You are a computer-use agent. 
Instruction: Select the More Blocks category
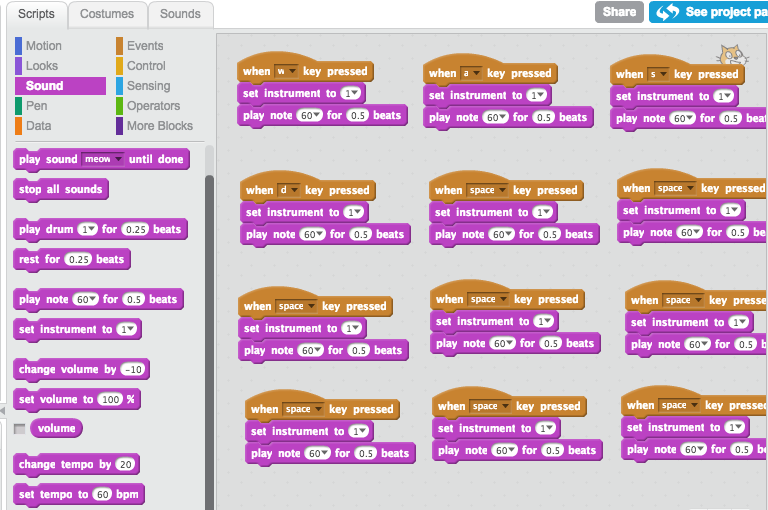[160, 126]
